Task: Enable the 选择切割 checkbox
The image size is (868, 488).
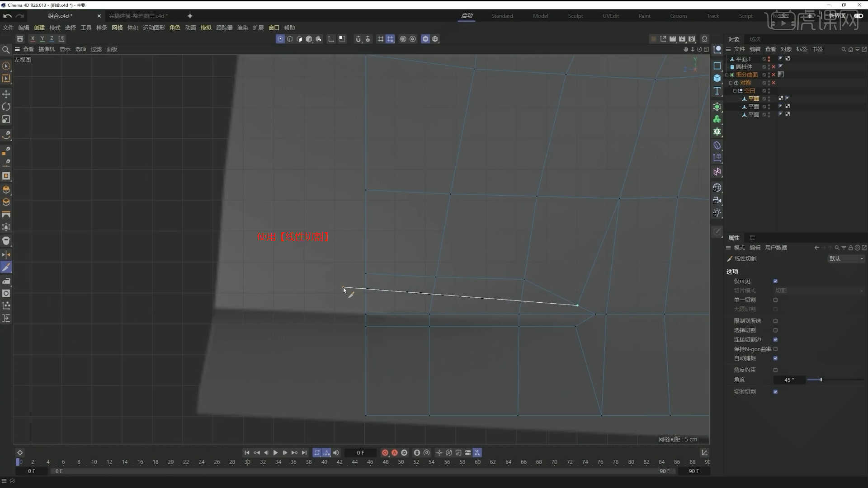Action: [x=775, y=330]
